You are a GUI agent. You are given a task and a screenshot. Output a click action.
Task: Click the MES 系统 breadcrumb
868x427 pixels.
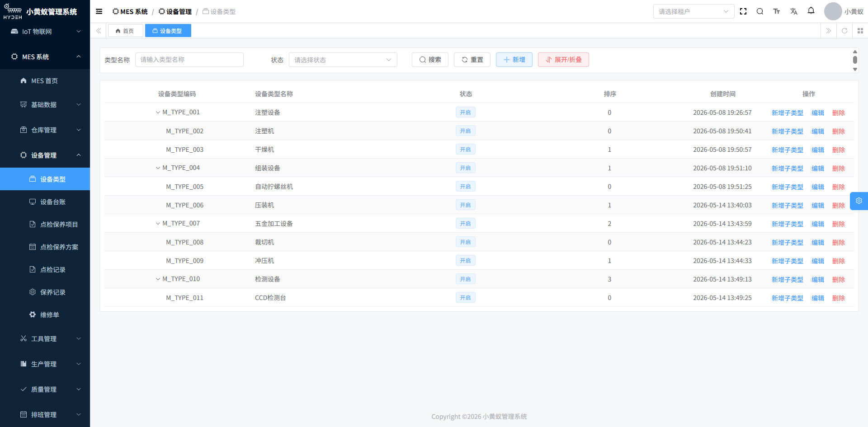(130, 11)
